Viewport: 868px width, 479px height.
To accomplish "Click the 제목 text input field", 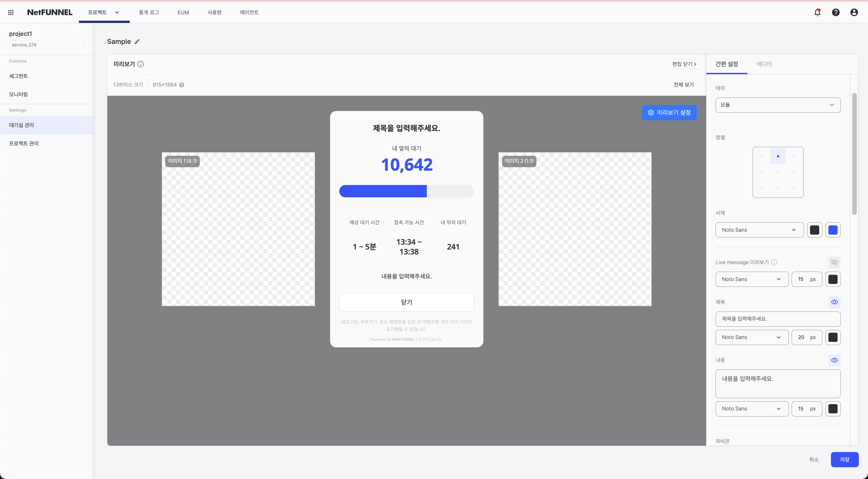I will tap(778, 319).
